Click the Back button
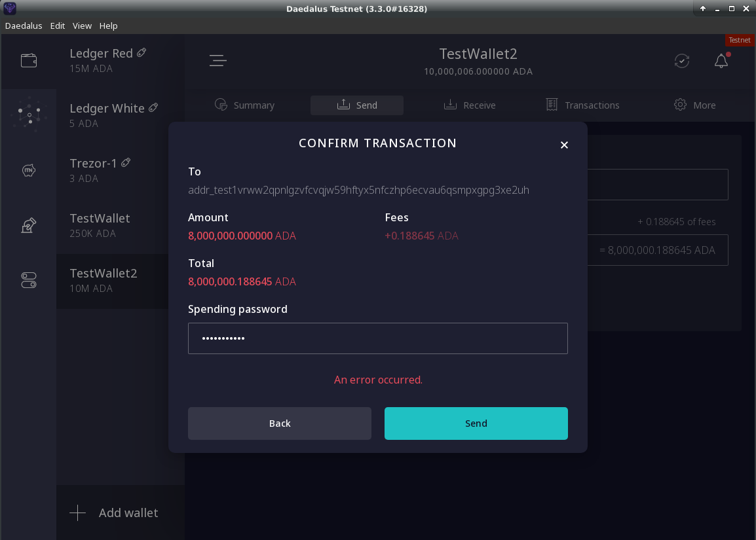756x540 pixels. [280, 423]
